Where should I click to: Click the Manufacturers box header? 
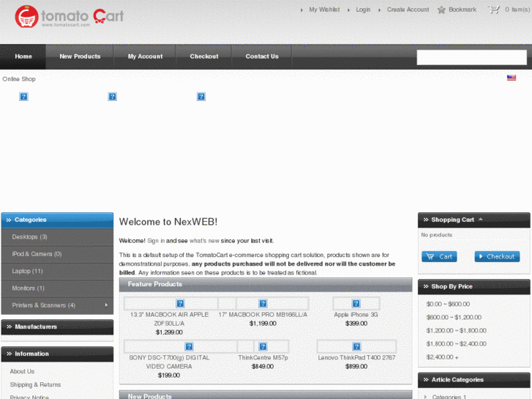click(57, 327)
